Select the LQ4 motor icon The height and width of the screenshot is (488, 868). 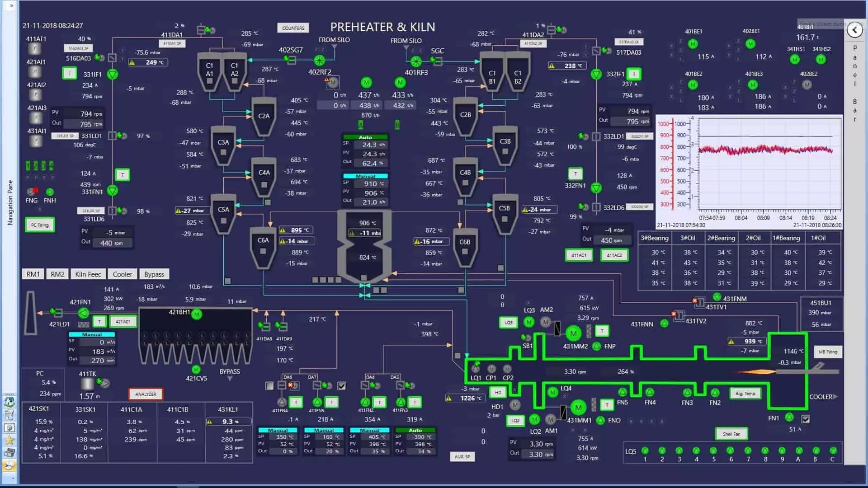(552, 392)
